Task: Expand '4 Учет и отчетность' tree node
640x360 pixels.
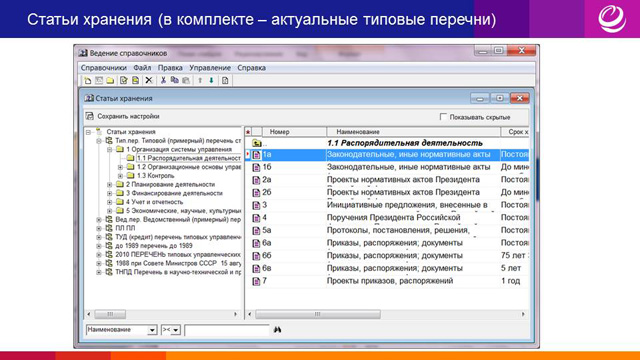Action: [109, 202]
